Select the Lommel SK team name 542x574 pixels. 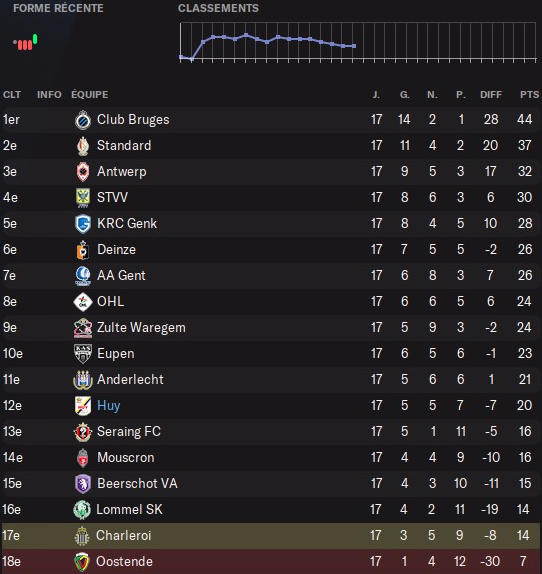[x=129, y=510]
